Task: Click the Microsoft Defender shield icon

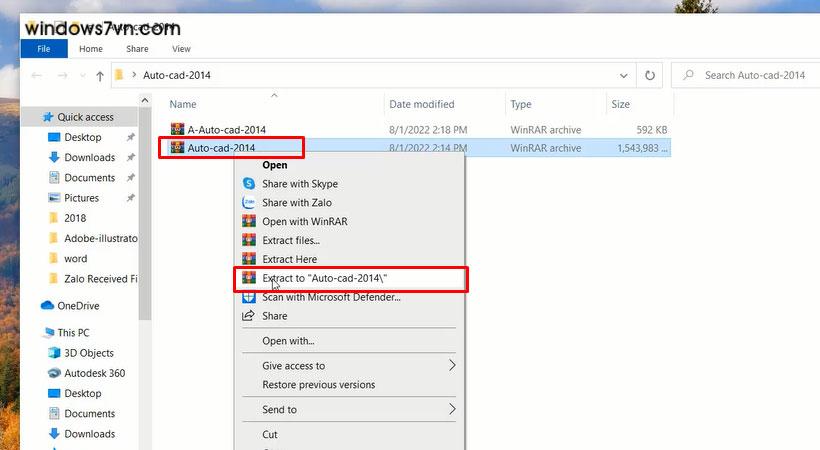Action: pos(249,297)
